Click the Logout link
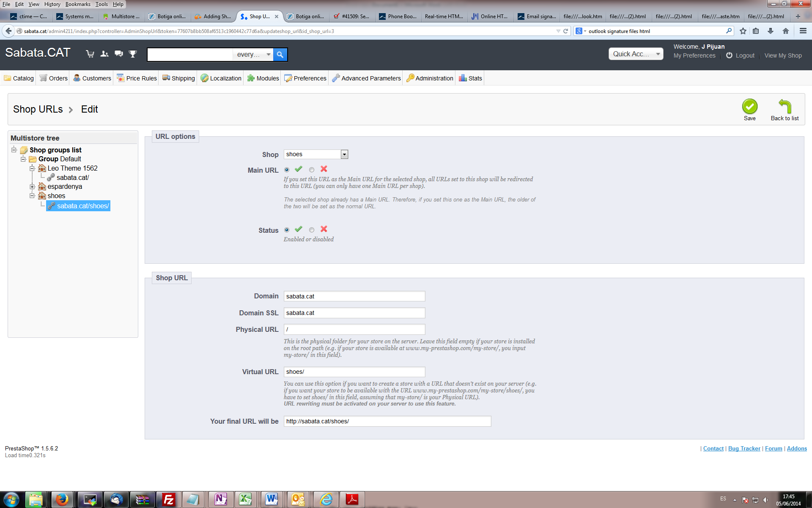Screen dimensions: 812x508 point(744,55)
